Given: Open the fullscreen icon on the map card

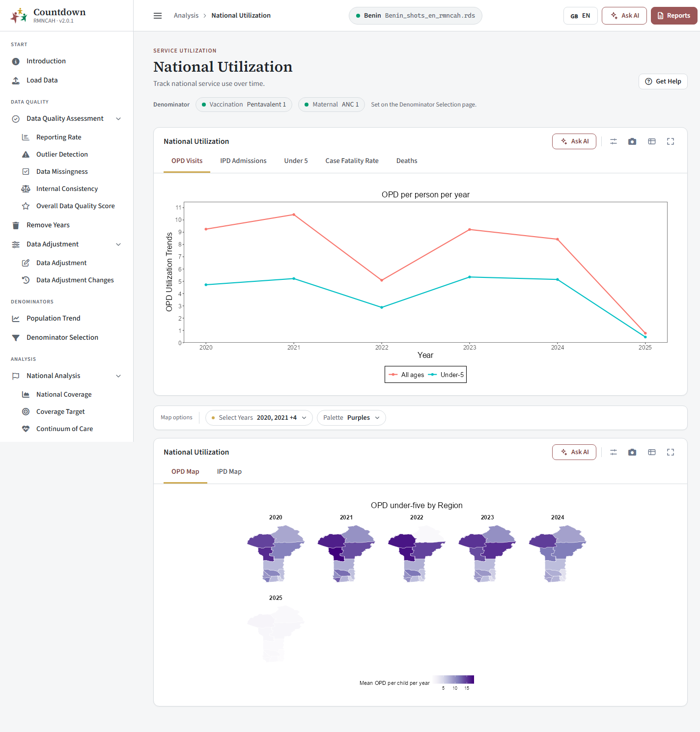Looking at the screenshot, I should point(671,452).
